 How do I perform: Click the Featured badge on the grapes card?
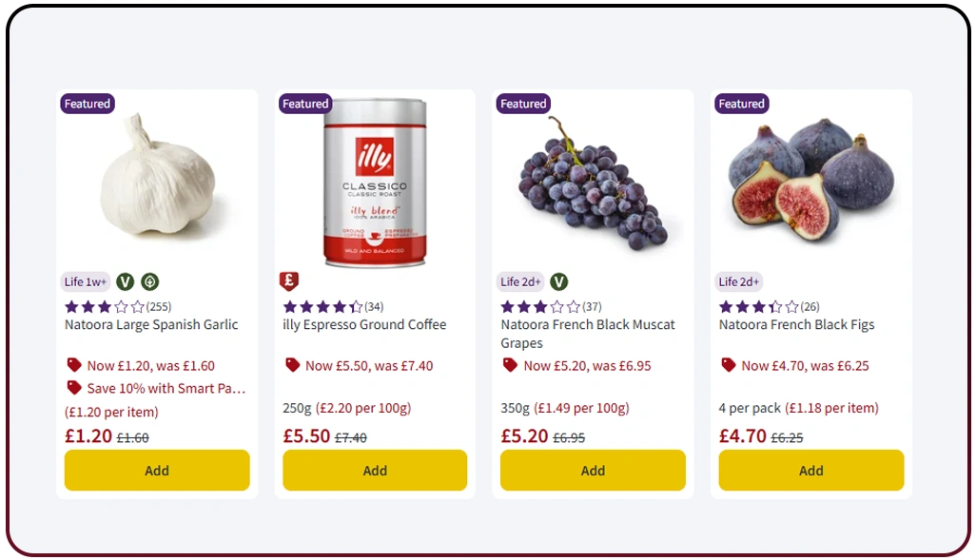tap(522, 104)
